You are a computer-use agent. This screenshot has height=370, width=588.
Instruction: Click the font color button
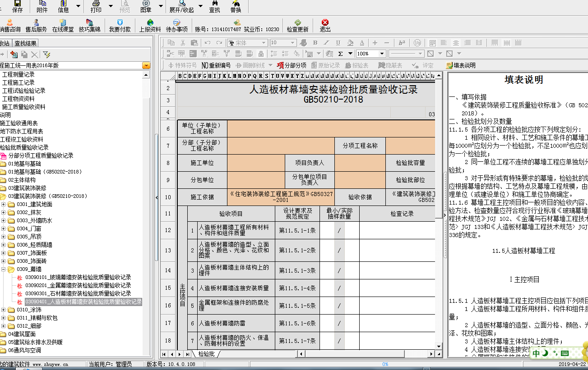[361, 43]
